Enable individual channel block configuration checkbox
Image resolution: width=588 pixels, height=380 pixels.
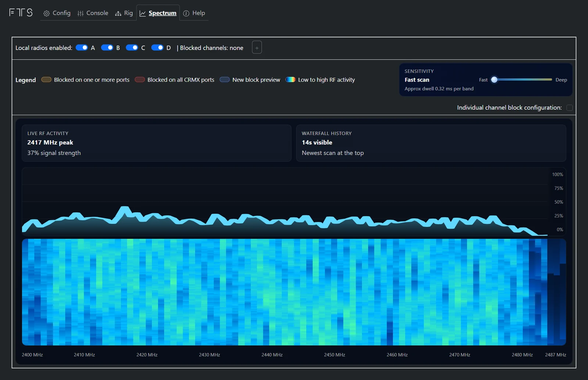[x=570, y=108]
